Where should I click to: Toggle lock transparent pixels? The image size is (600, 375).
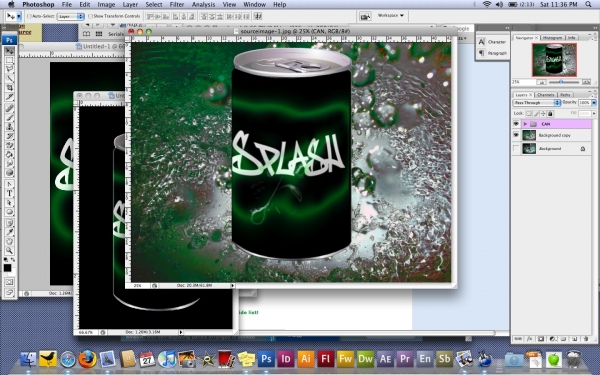pyautogui.click(x=528, y=113)
